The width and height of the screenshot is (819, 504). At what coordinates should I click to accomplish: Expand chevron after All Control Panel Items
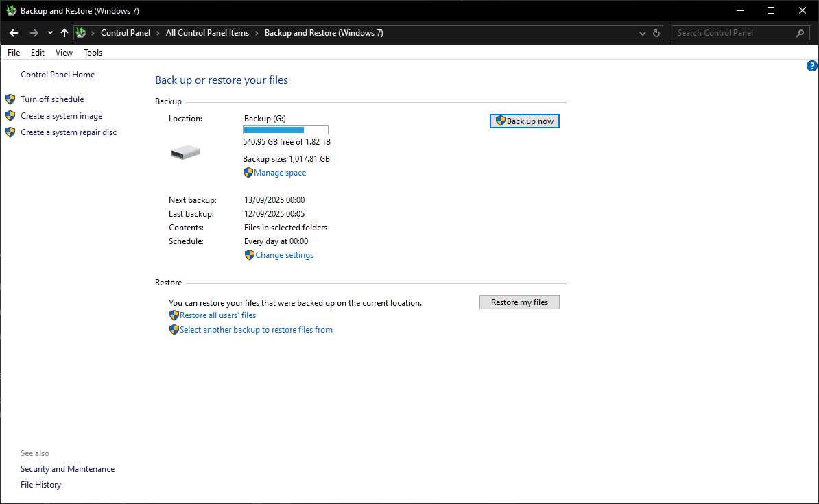(257, 33)
